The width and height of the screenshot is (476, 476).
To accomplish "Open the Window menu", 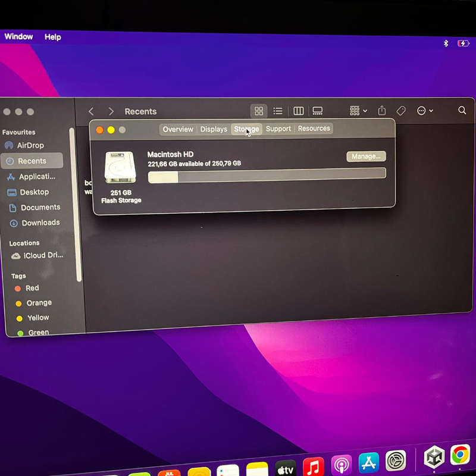I will click(19, 36).
